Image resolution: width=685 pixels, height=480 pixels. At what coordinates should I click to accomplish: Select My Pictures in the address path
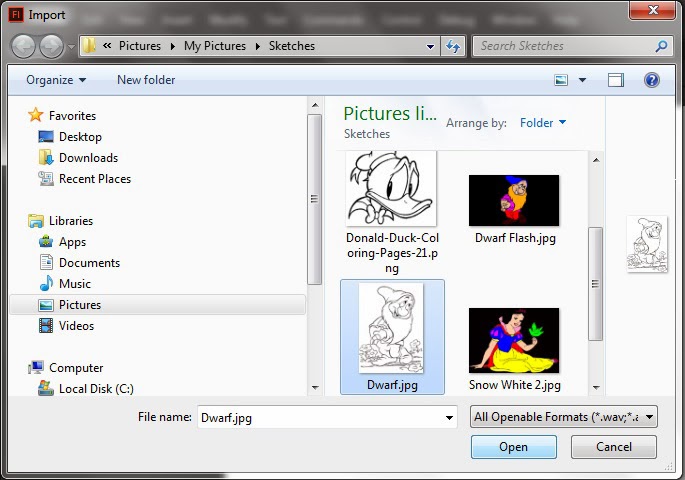215,46
